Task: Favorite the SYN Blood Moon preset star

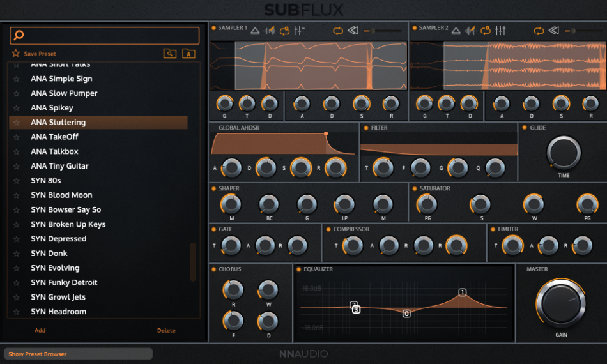Action: [x=16, y=195]
